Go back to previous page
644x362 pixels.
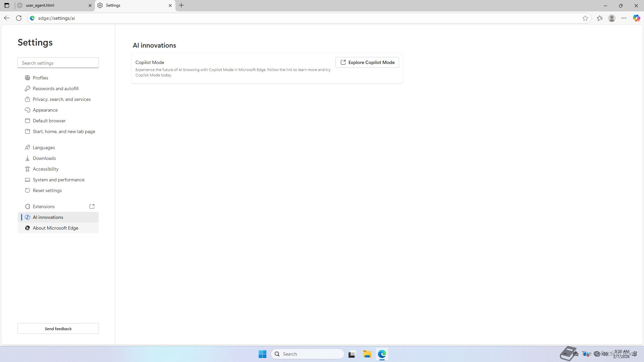(x=7, y=18)
